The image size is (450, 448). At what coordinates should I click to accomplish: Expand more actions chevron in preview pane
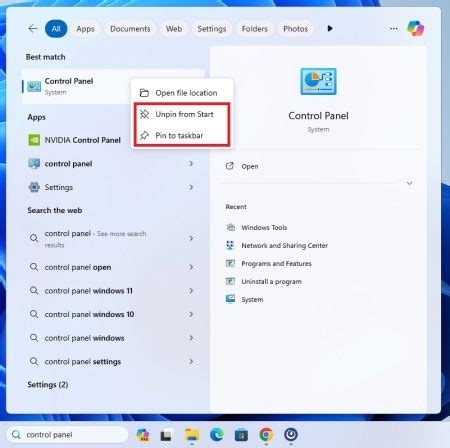click(x=409, y=183)
